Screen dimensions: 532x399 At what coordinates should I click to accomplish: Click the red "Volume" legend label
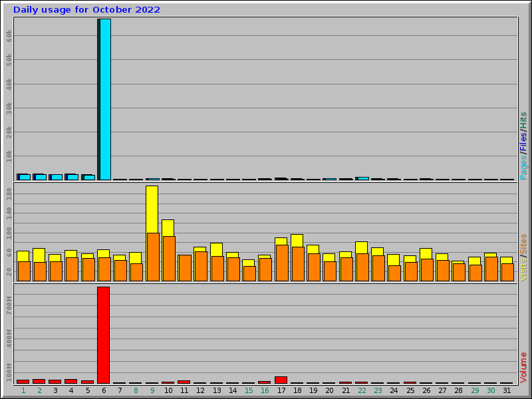pos(523,368)
